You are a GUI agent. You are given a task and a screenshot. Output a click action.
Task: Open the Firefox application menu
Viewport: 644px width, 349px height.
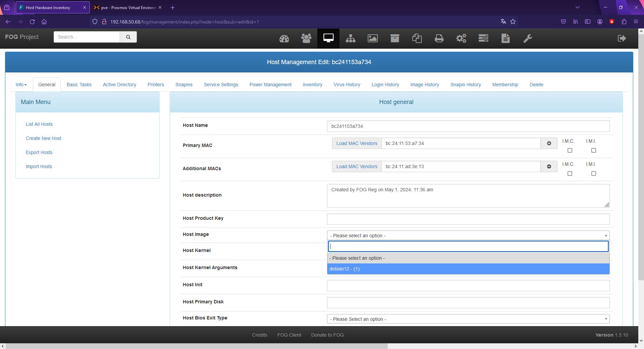coord(636,22)
